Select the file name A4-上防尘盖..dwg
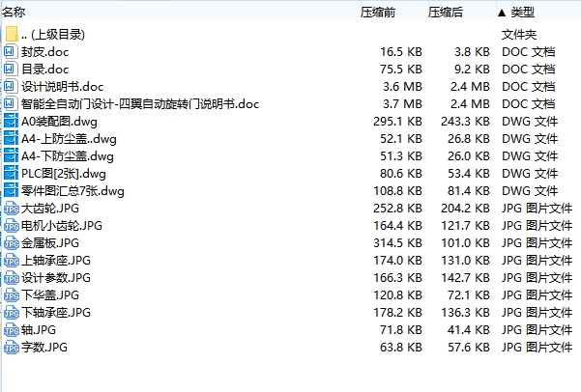Screen dimensions: 581x392 click(x=69, y=139)
